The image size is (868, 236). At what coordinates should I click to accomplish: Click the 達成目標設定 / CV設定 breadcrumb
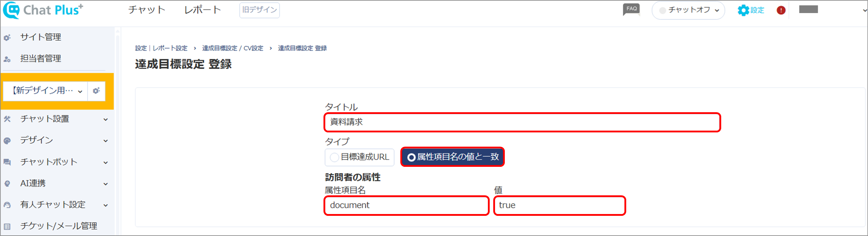pyautogui.click(x=233, y=48)
